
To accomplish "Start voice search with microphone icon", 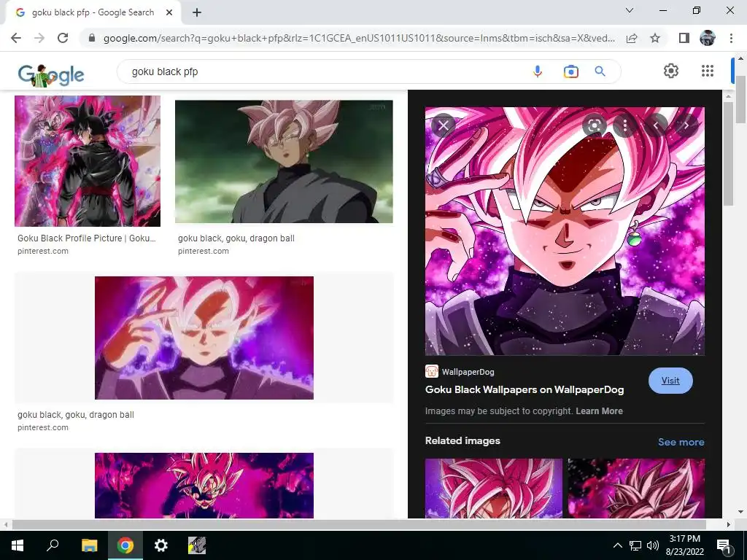I will coord(538,71).
